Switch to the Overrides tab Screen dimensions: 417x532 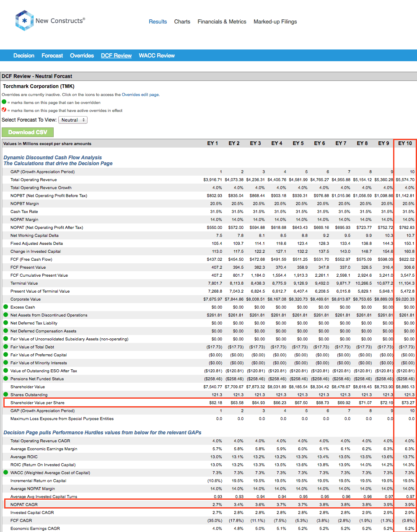click(82, 55)
